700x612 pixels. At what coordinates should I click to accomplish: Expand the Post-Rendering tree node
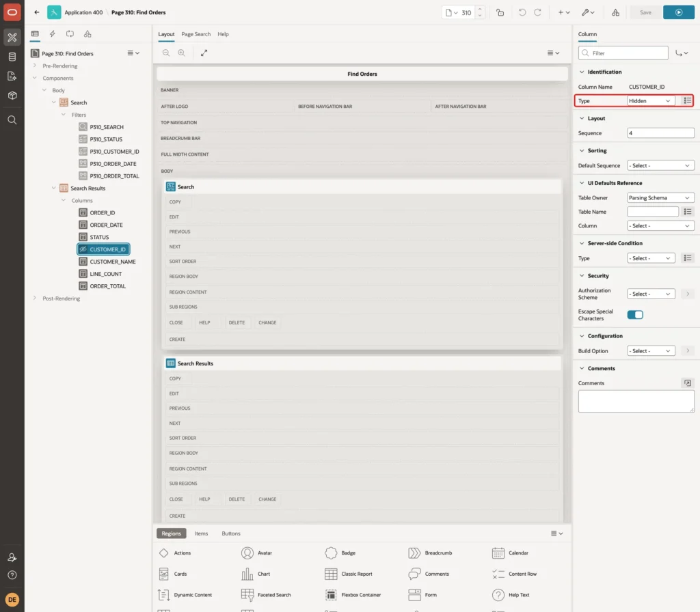point(34,298)
